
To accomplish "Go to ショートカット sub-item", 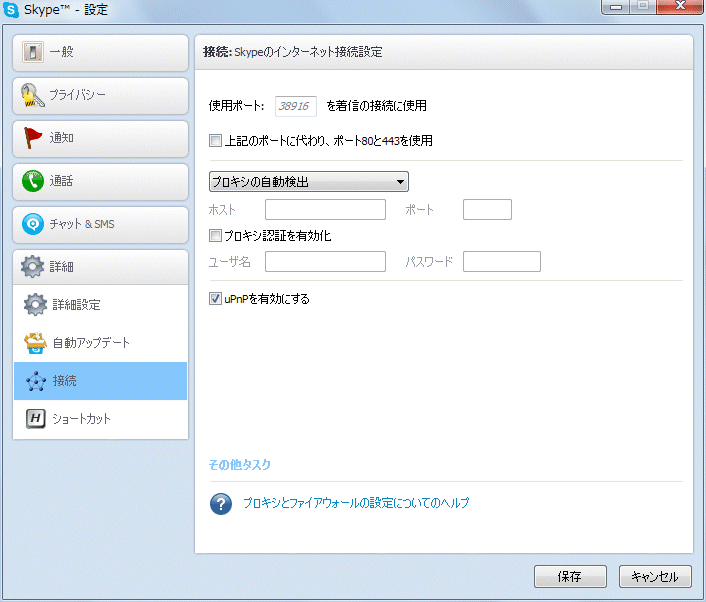I will (x=100, y=419).
